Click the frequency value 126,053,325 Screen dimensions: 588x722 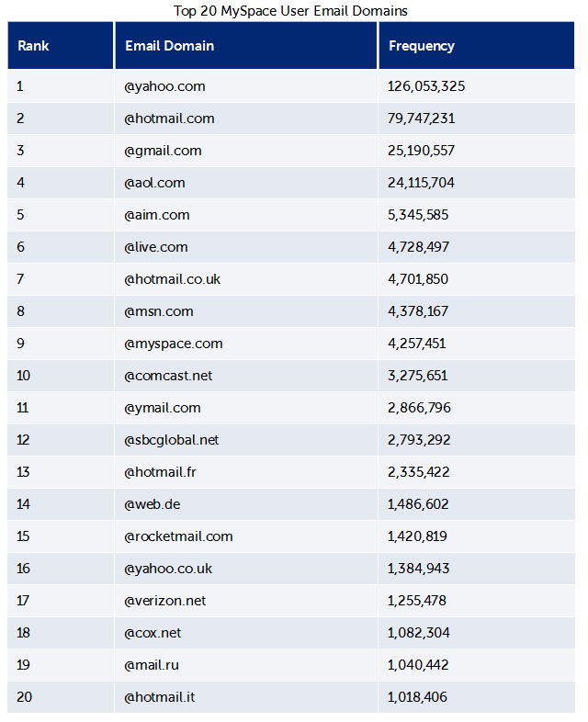(x=426, y=86)
